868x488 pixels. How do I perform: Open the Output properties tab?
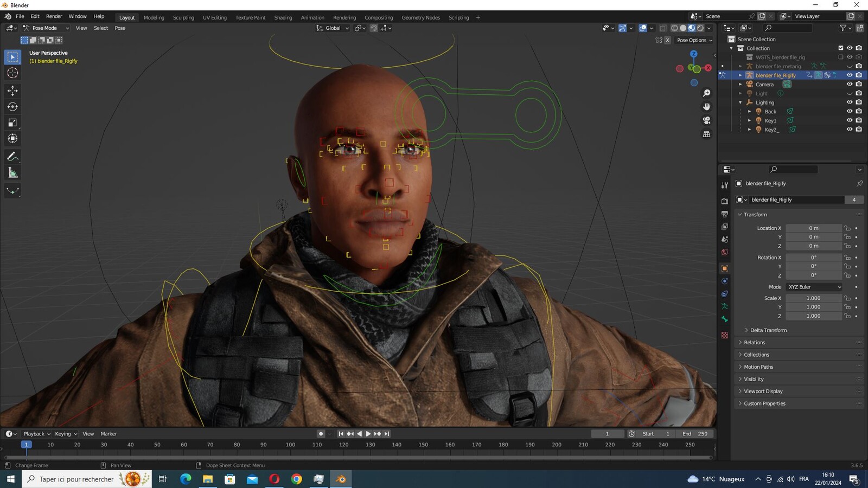coord(725,214)
